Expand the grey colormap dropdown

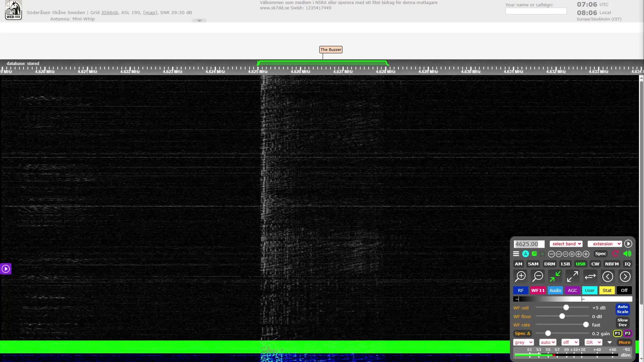point(523,342)
